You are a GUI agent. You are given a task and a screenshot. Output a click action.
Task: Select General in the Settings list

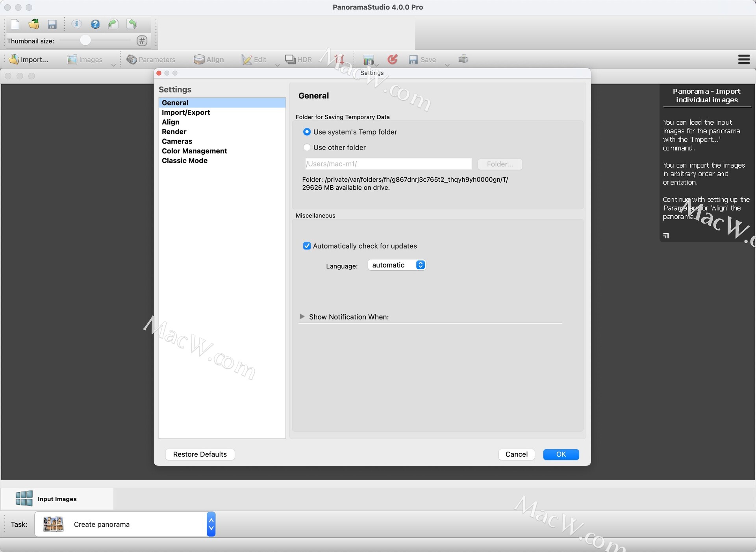click(x=222, y=103)
